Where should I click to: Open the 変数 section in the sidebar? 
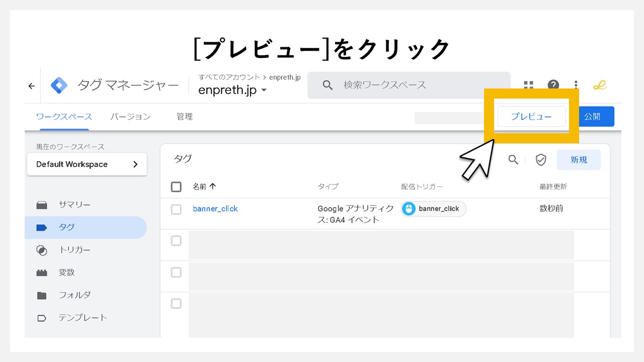pyautogui.click(x=66, y=272)
